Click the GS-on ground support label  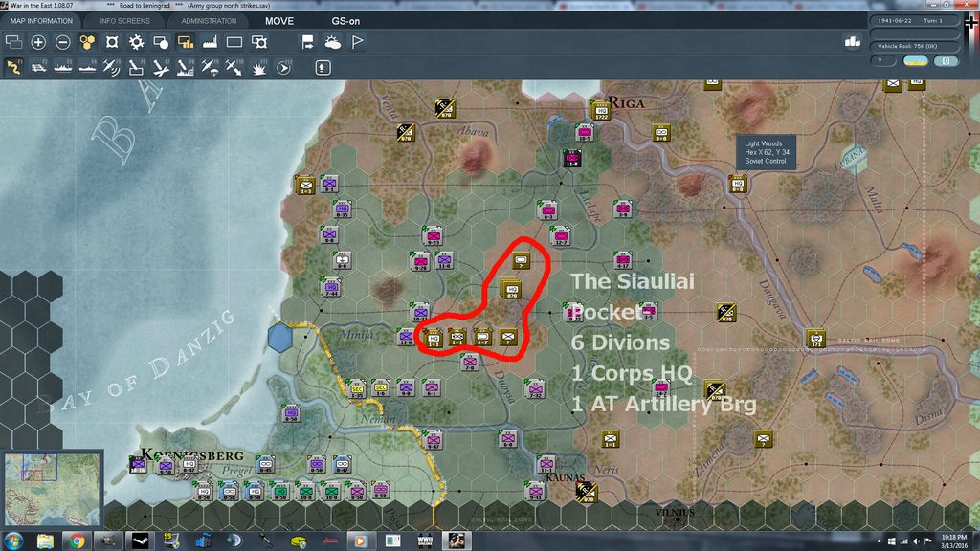coord(345,21)
